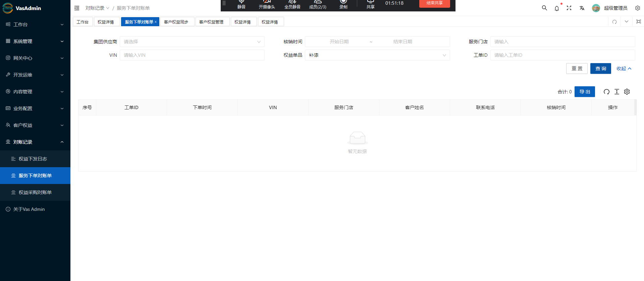Click the 导出 export button
This screenshot has width=644, height=281.
585,92
